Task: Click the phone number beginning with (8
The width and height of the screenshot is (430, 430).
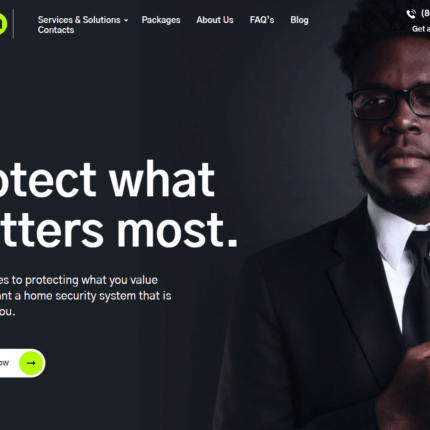Action: (x=425, y=13)
